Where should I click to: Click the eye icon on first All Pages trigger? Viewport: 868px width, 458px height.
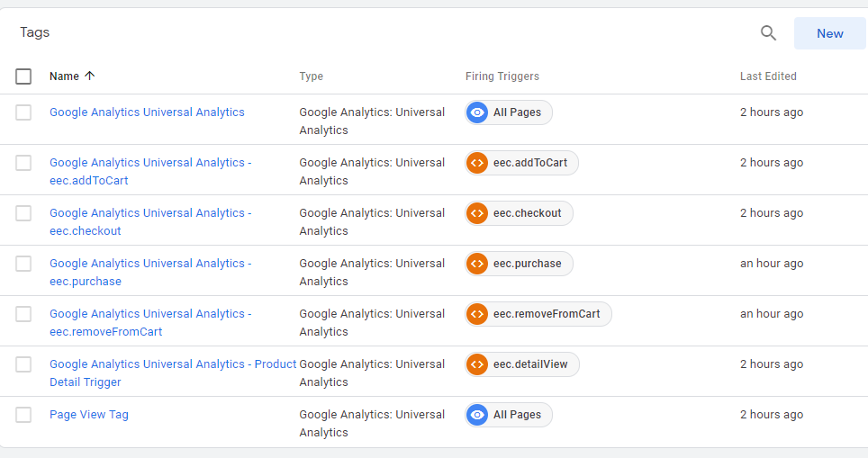pyautogui.click(x=476, y=112)
